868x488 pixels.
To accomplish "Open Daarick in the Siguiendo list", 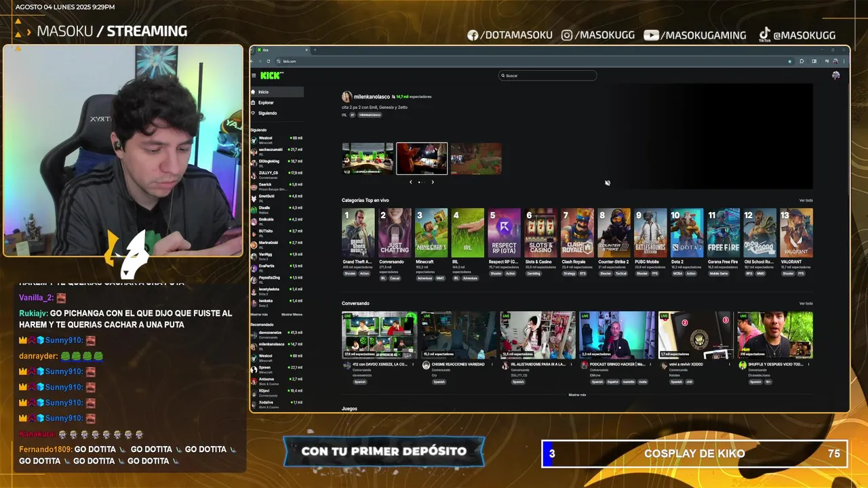I will [x=277, y=186].
